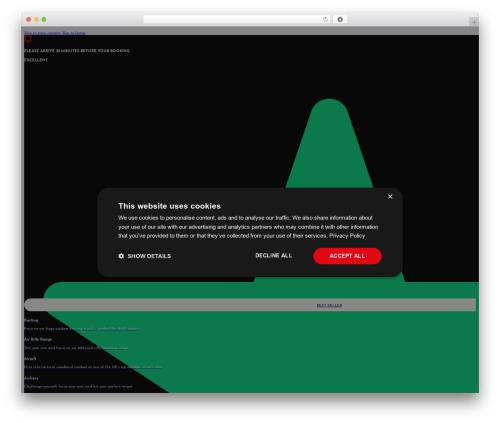Click the Decline All button

(x=273, y=256)
